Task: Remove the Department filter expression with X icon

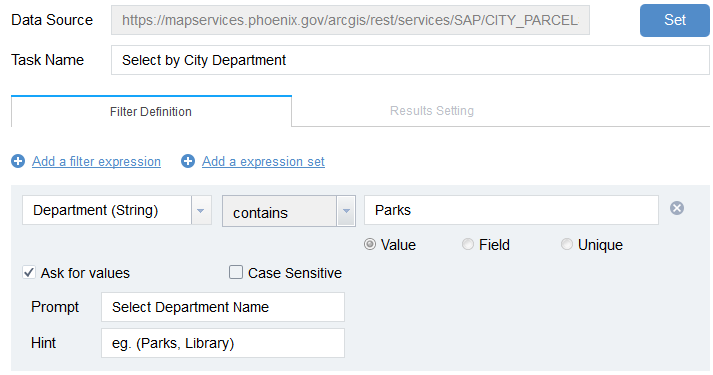Action: pos(677,208)
